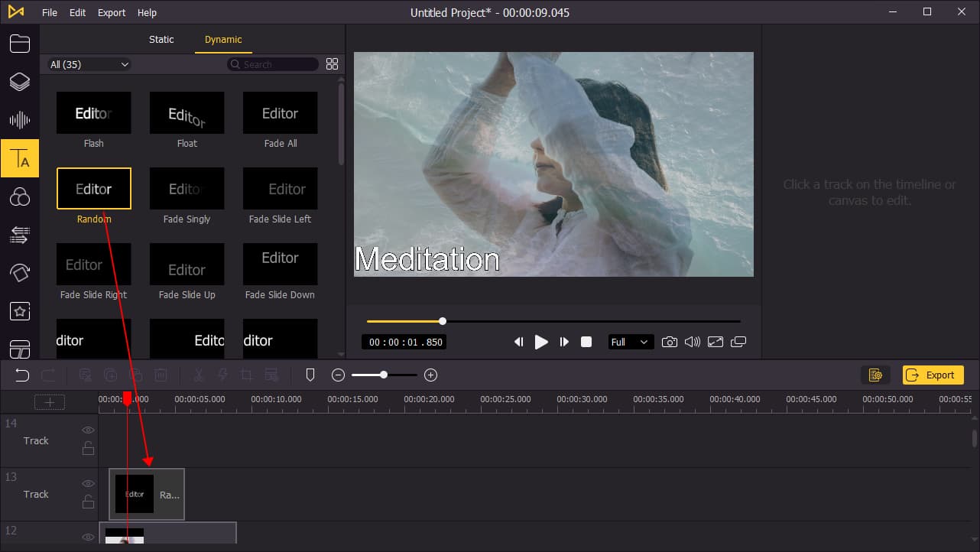Click the timeline zoom slider handle
Viewport: 980px width, 552px height.
pos(384,375)
